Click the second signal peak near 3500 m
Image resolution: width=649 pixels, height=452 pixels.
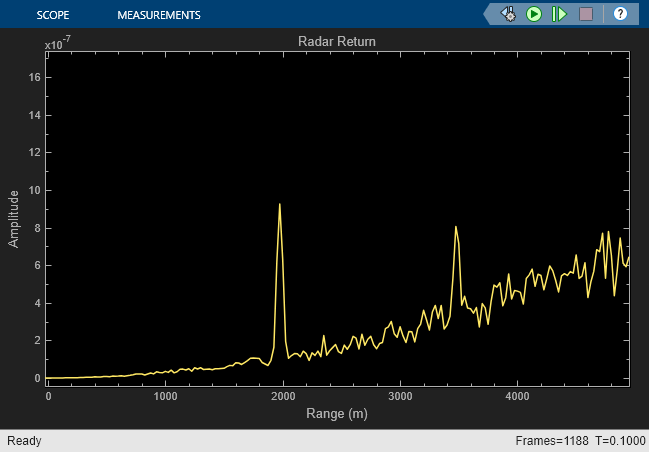[x=456, y=227]
